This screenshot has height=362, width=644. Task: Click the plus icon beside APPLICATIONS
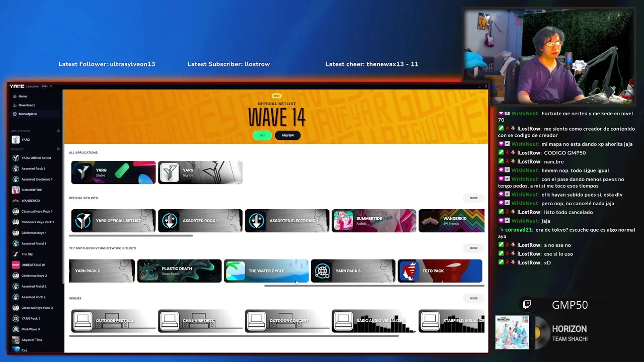(58, 131)
